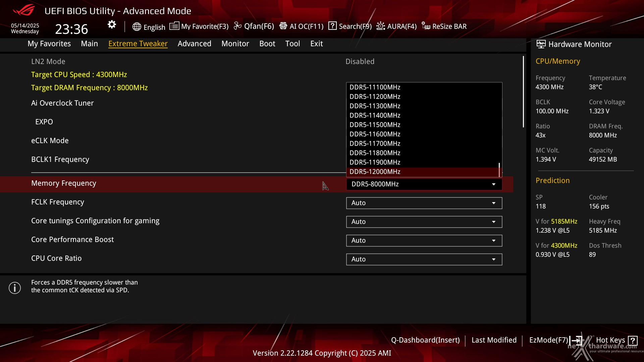Switch to EzMode(F7)

(x=549, y=340)
